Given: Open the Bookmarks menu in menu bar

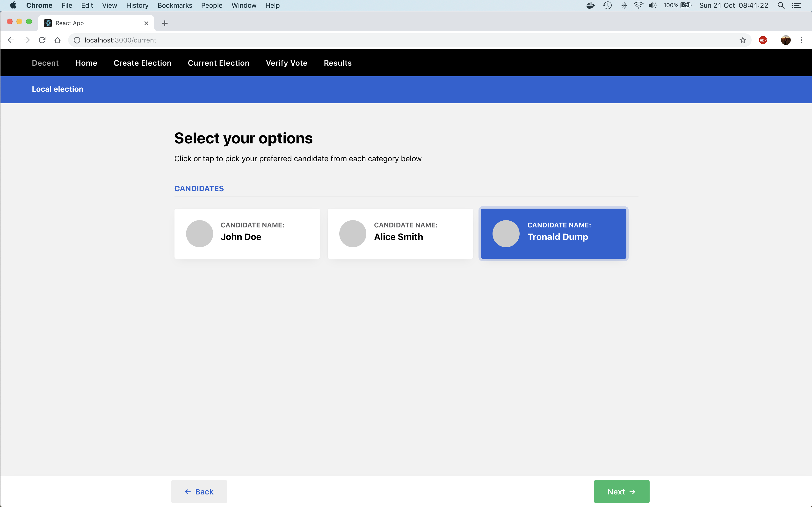Looking at the screenshot, I should [174, 5].
